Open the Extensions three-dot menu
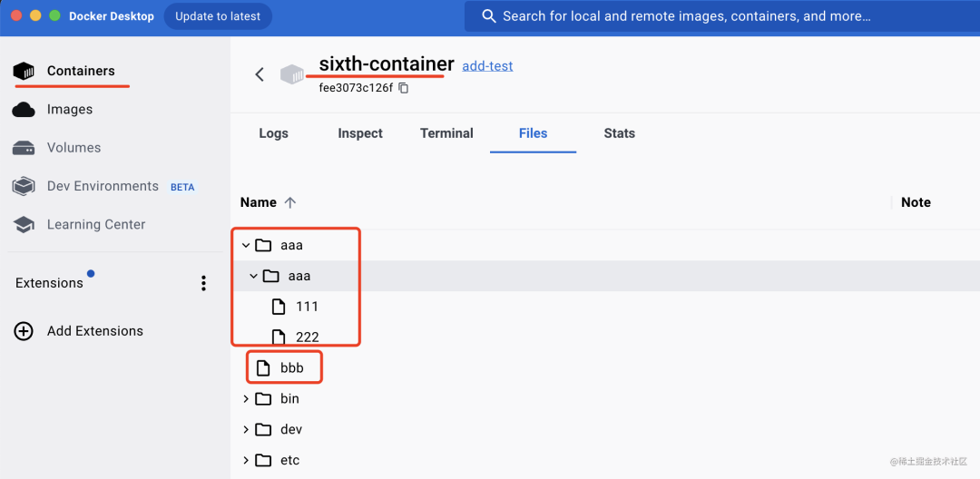 click(203, 283)
